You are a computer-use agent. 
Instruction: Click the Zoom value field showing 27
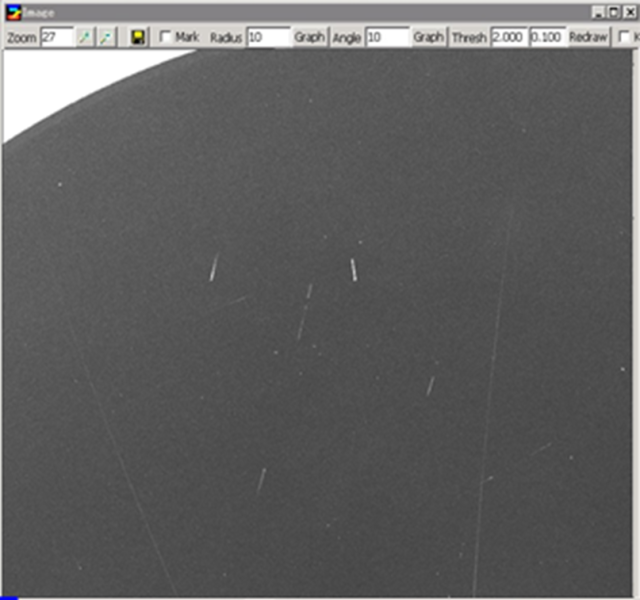click(57, 37)
